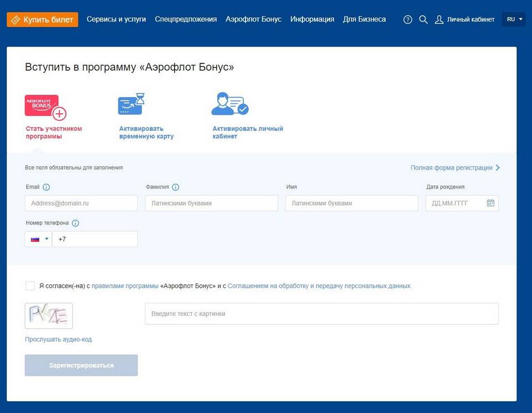Open the Сервисы и услуги menu
This screenshot has height=413, width=532.
pyautogui.click(x=116, y=19)
